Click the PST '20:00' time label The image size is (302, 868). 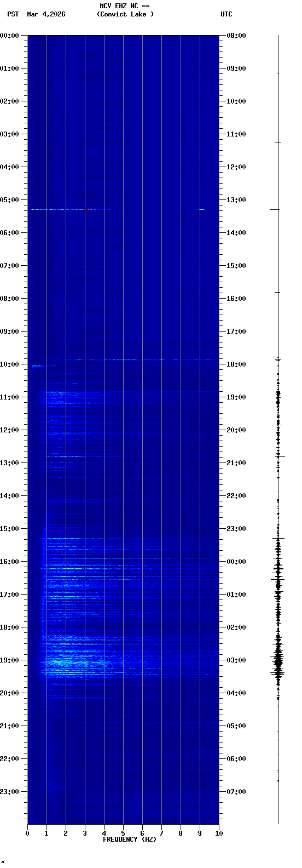[10, 693]
